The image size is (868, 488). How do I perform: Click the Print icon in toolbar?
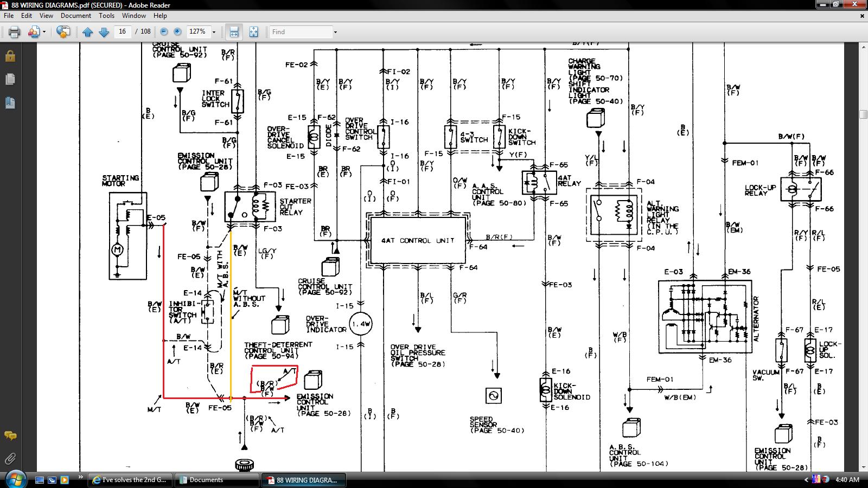pos(15,32)
